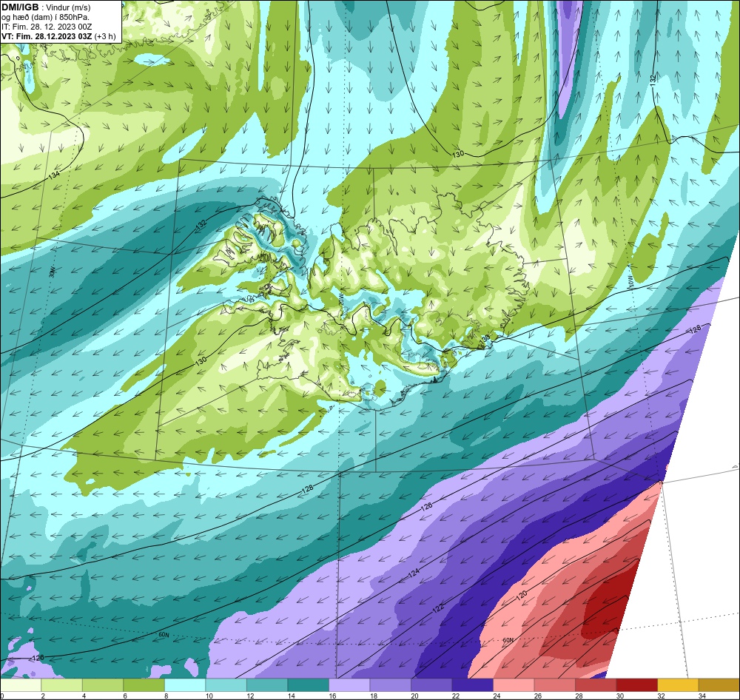This screenshot has width=740, height=700.
Task: Click the legend value label '16'
Action: pos(332,696)
